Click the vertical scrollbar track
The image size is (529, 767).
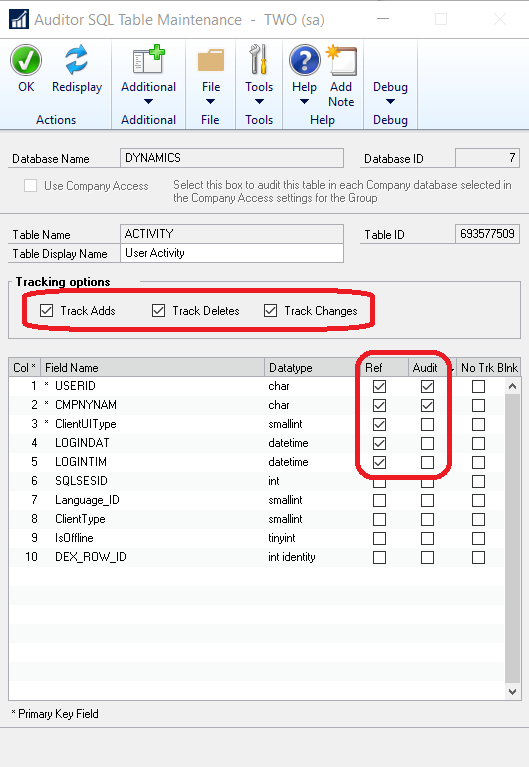[512, 538]
